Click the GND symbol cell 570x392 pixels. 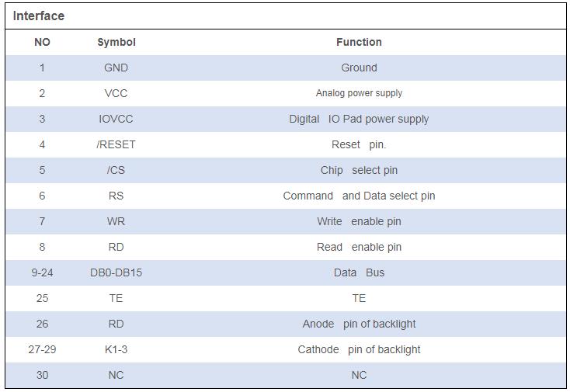coord(116,68)
